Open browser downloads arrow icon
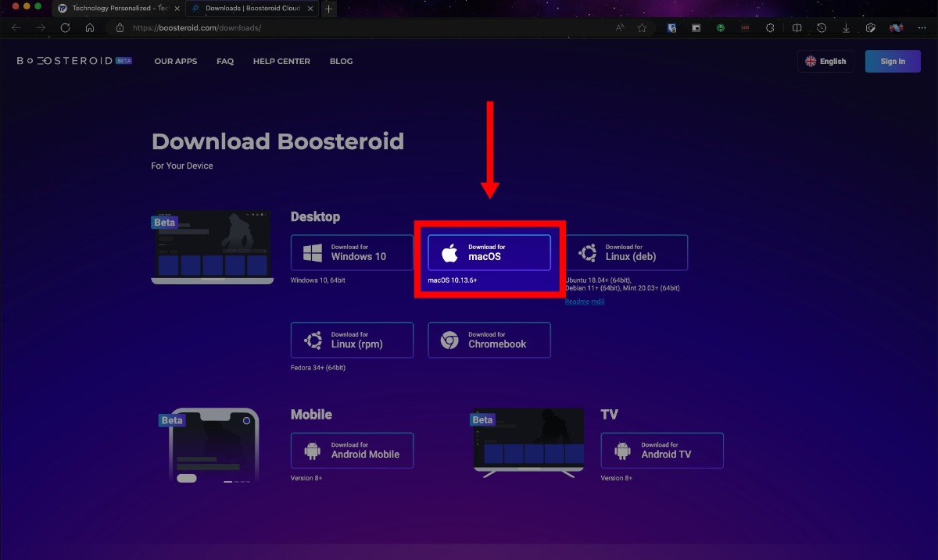The height and width of the screenshot is (560, 938). click(x=846, y=27)
